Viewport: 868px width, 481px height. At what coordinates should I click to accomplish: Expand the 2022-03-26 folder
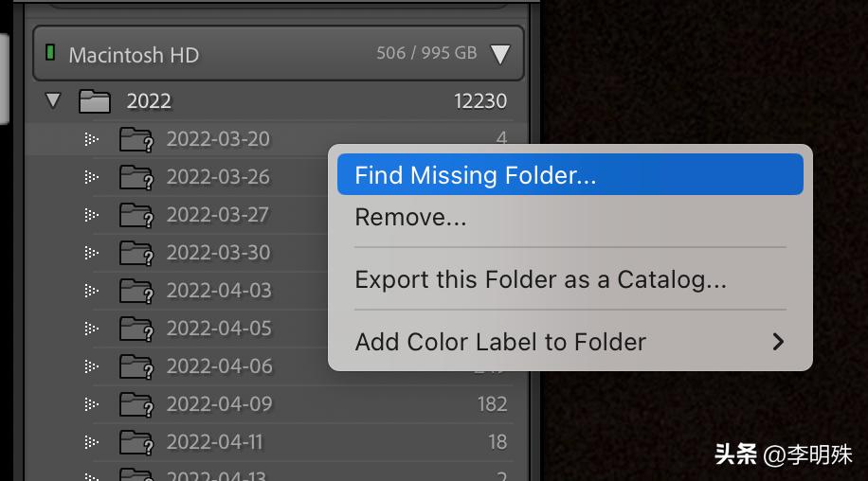click(x=91, y=177)
